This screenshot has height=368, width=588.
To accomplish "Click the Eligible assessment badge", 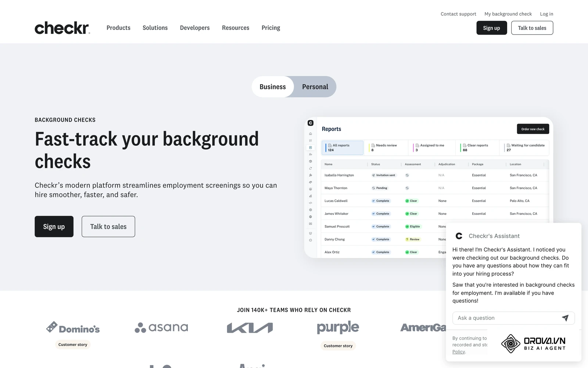I will click(413, 227).
